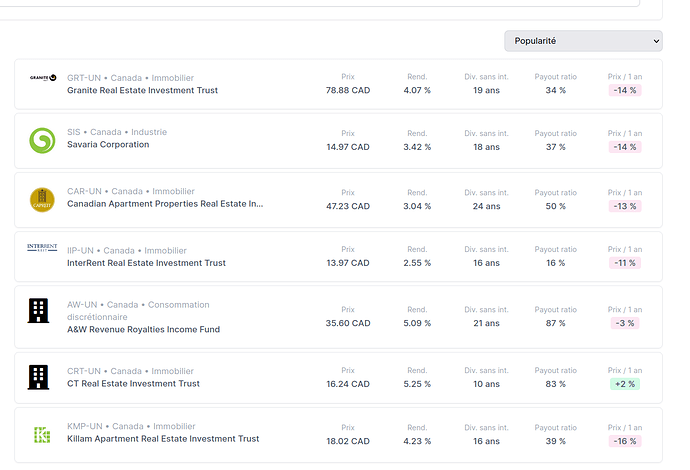This screenshot has width=690, height=470.
Task: Open Granite Real Estate Investment Trust
Action: click(x=142, y=90)
